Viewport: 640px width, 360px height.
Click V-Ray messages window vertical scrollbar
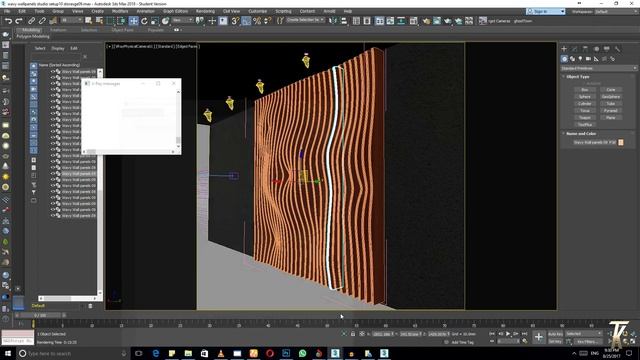click(178, 120)
